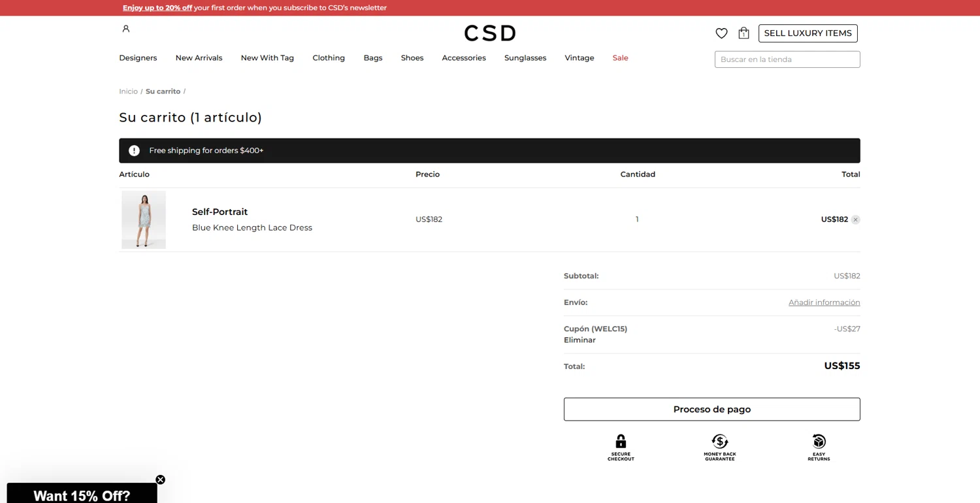Open the Bags menu
The height and width of the screenshot is (503, 980).
373,58
